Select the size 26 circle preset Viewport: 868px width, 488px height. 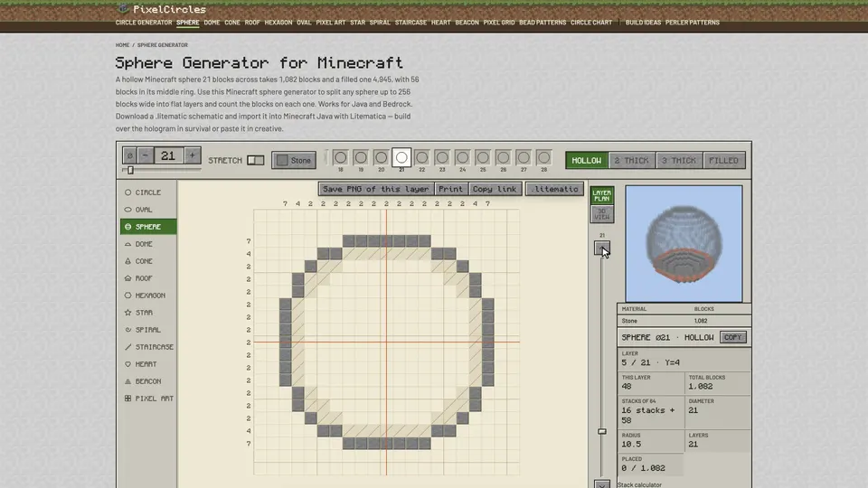coord(504,157)
